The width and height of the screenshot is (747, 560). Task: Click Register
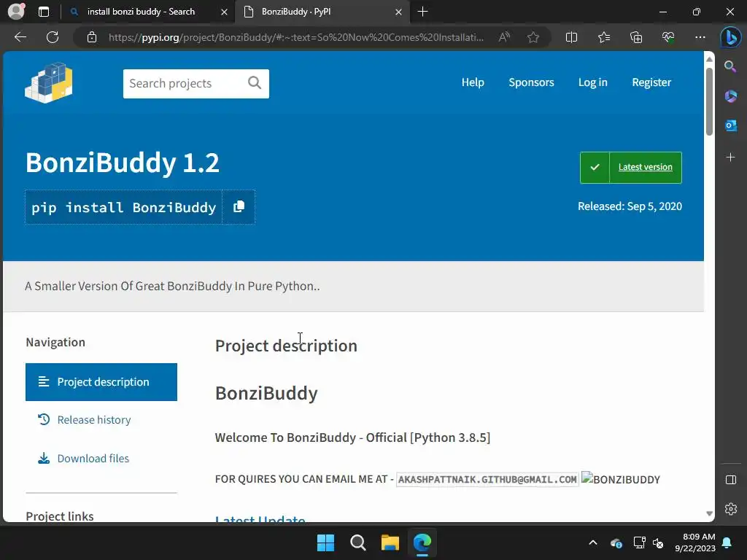pos(651,82)
